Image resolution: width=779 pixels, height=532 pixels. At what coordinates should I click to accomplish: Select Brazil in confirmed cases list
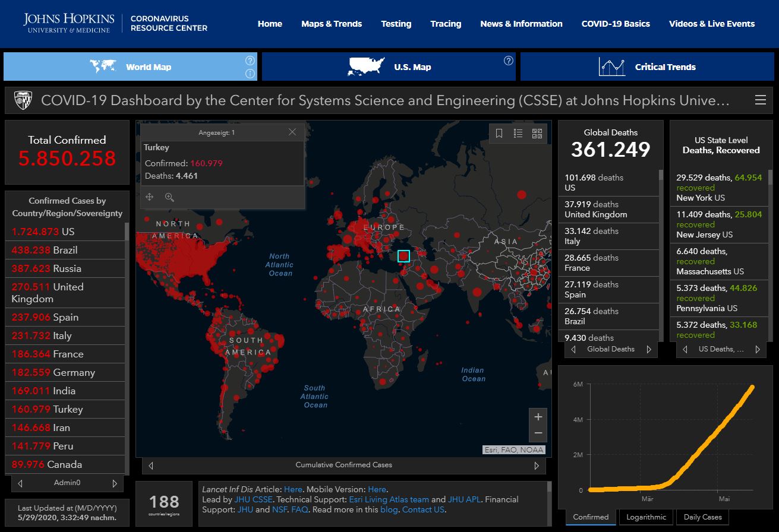65,250
